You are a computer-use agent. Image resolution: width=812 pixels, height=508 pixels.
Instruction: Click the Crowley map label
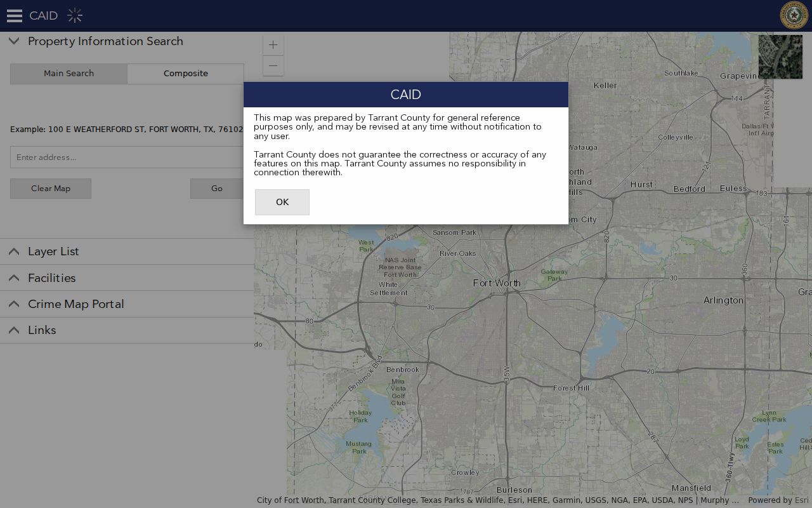pos(465,472)
